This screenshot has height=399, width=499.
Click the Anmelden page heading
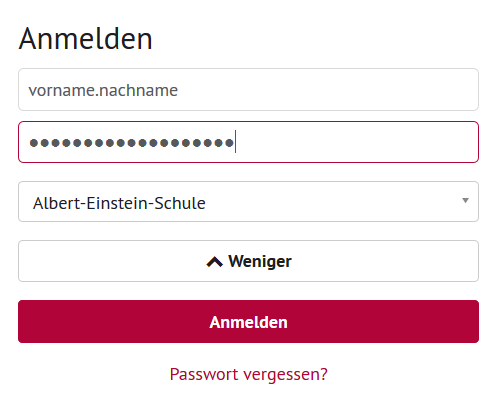tap(86, 39)
